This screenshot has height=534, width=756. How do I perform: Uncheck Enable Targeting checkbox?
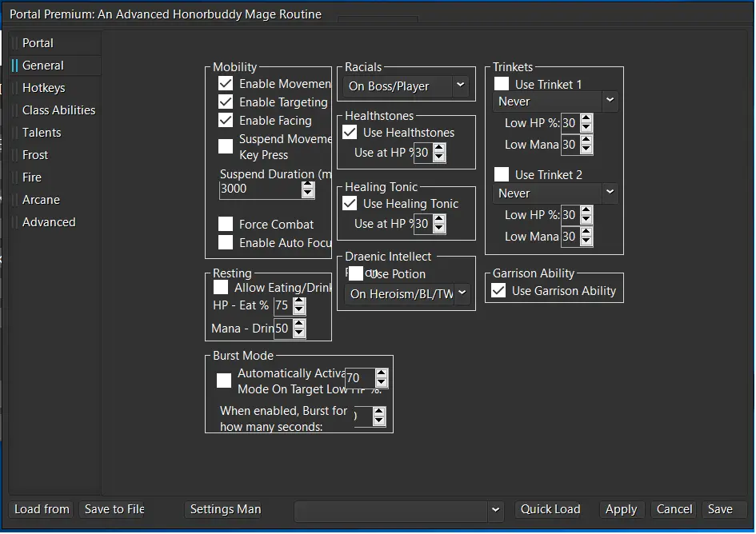coord(226,102)
